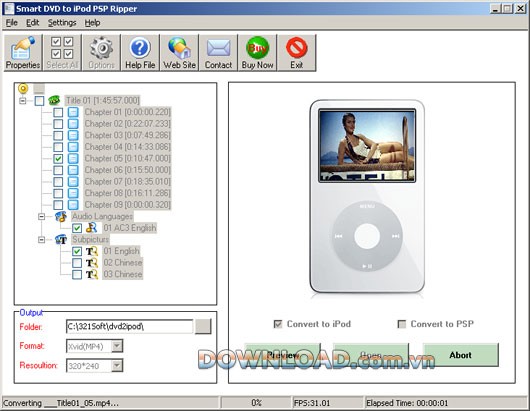Click the Preview button

click(x=282, y=355)
